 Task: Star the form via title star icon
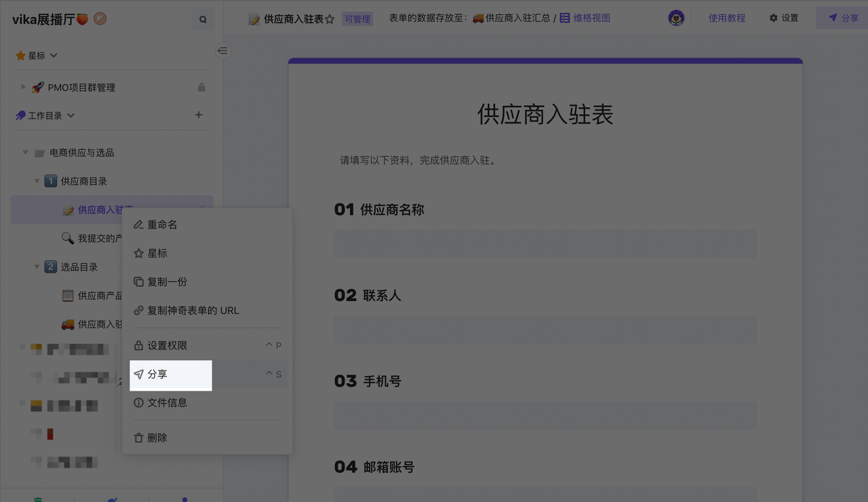[x=330, y=20]
